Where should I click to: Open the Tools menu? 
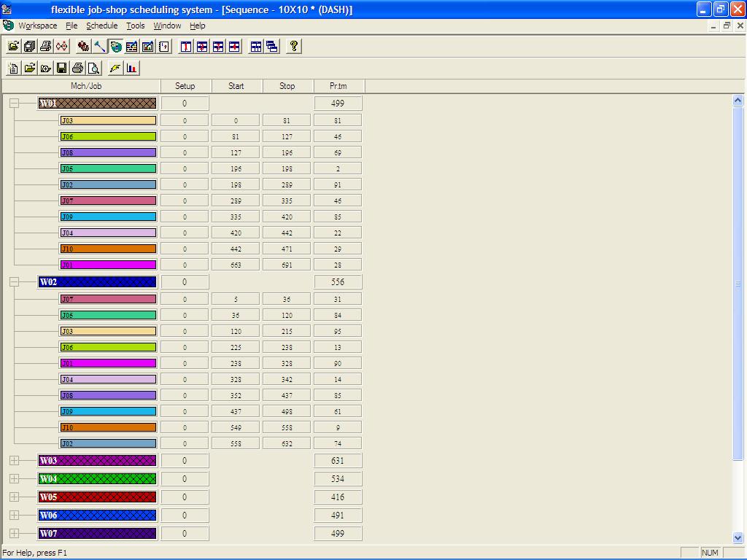[x=135, y=26]
